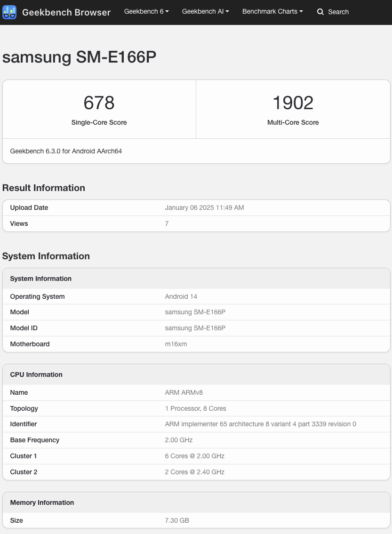Click the CPU Information table header
Screen dimensions: 392x534
coord(36,375)
